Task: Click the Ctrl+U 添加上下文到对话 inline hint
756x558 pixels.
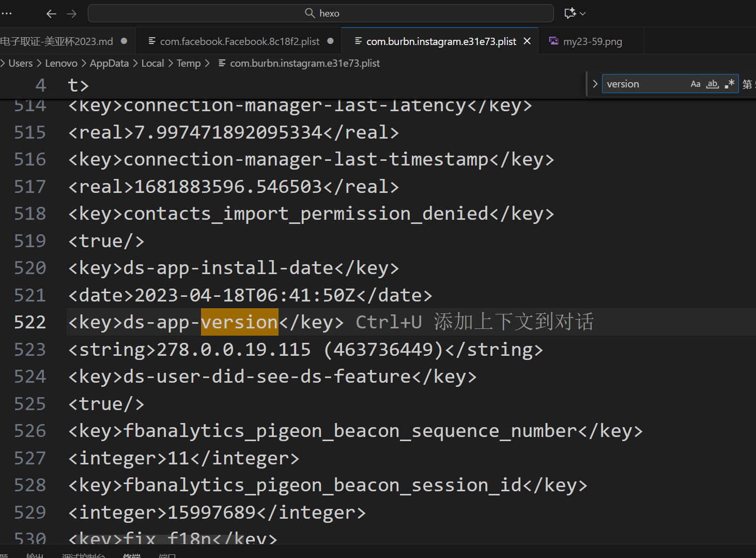Action: pos(475,322)
